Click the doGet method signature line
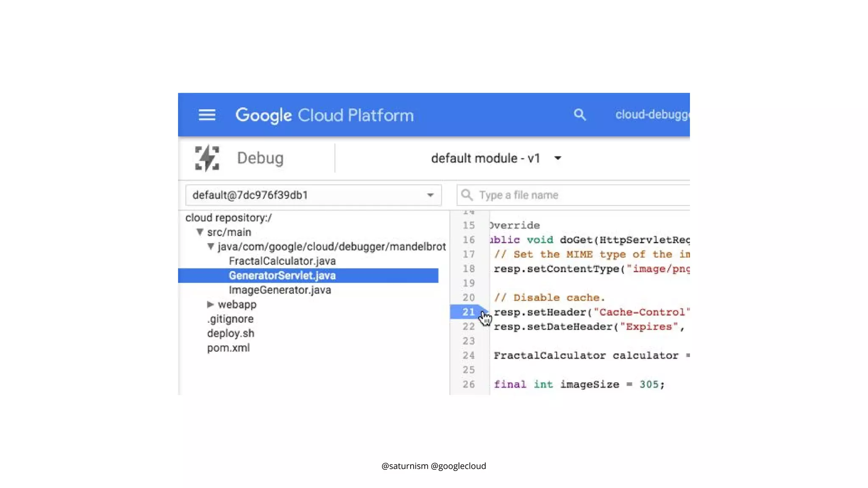This screenshot has height=488, width=868. [590, 240]
